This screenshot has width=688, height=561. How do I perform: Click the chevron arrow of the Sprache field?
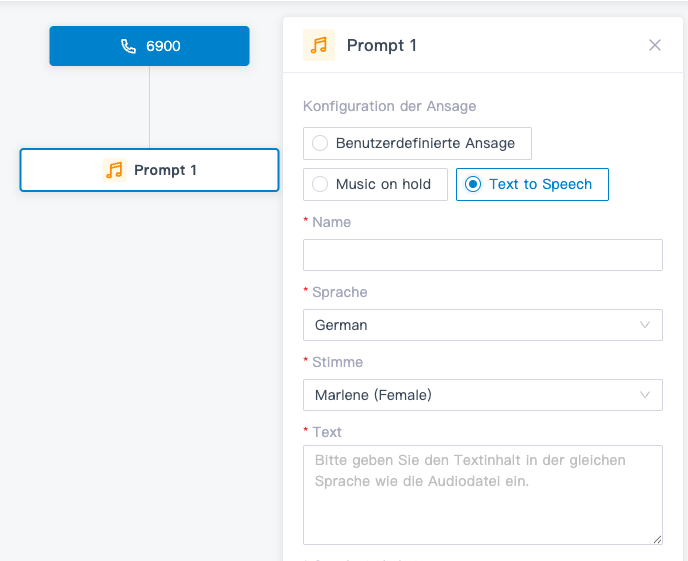[x=645, y=325]
